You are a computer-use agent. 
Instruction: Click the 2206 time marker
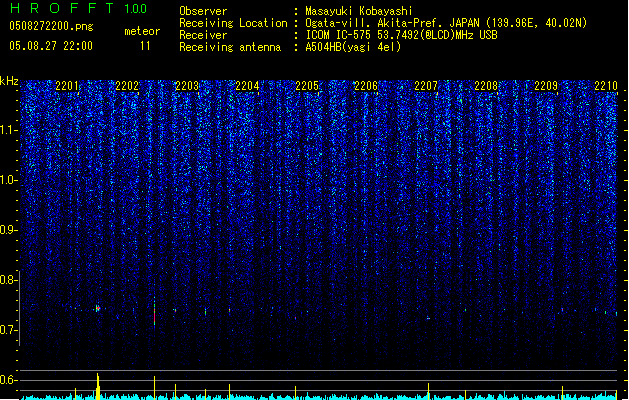(366, 86)
